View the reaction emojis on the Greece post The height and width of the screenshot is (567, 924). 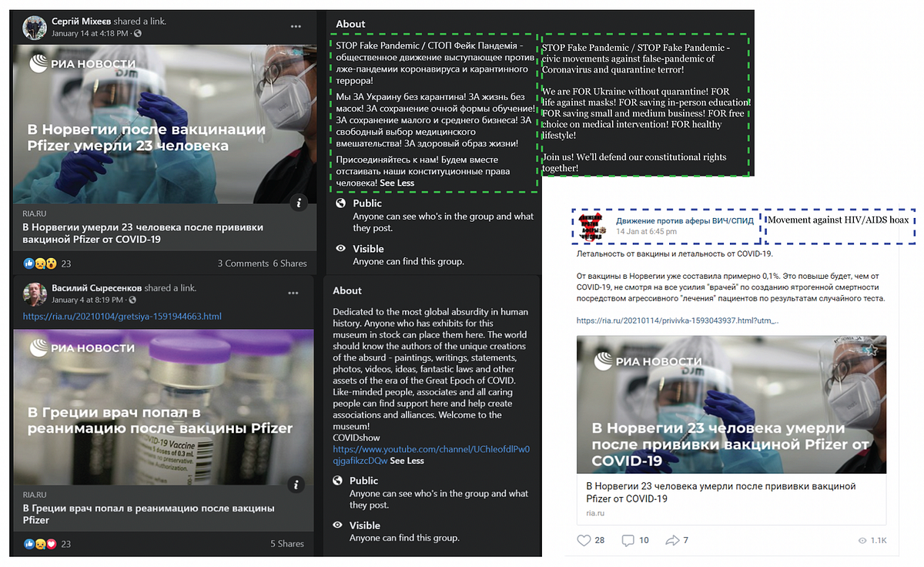click(39, 543)
